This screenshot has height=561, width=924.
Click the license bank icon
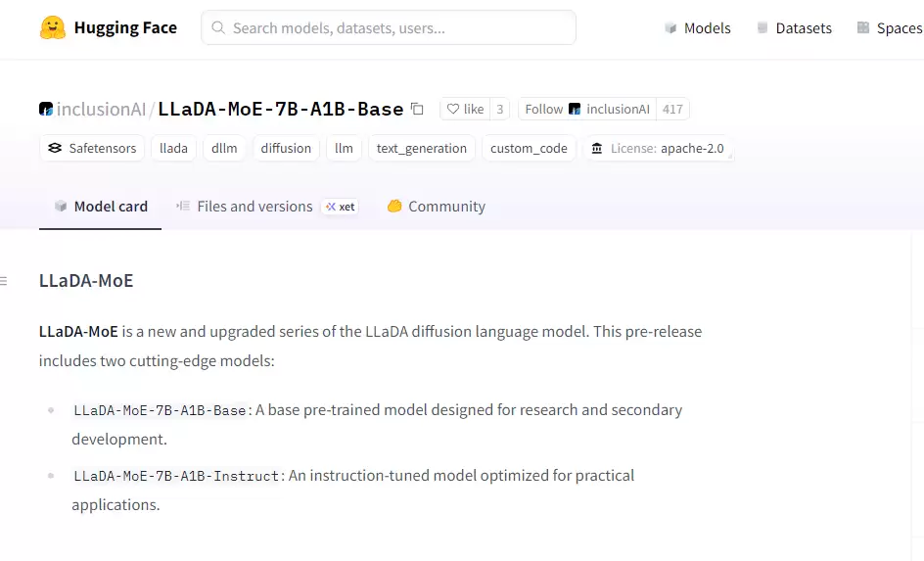pos(597,149)
